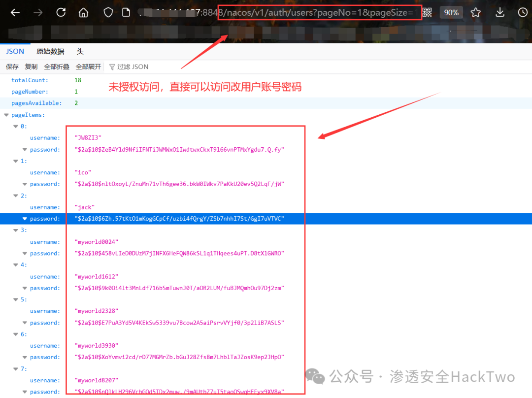Open the downloads arrow icon
The width and height of the screenshot is (532, 398).
click(500, 12)
